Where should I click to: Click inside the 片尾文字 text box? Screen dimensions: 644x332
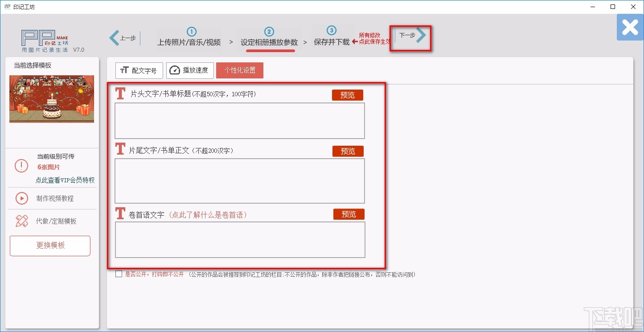point(240,180)
